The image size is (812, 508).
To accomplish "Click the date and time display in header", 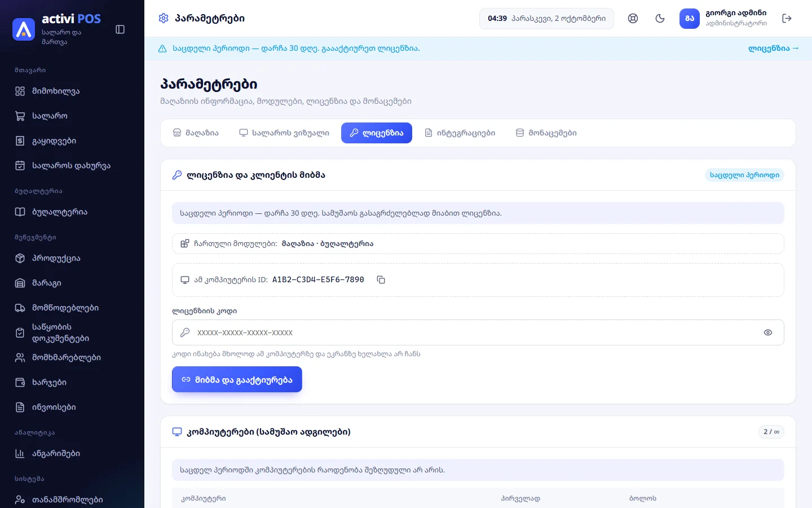I will click(546, 19).
